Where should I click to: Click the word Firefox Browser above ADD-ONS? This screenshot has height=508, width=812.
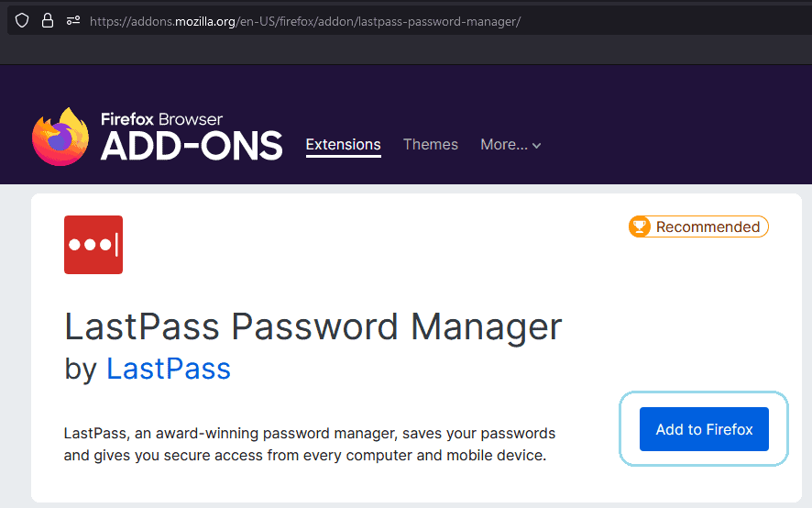click(x=161, y=119)
